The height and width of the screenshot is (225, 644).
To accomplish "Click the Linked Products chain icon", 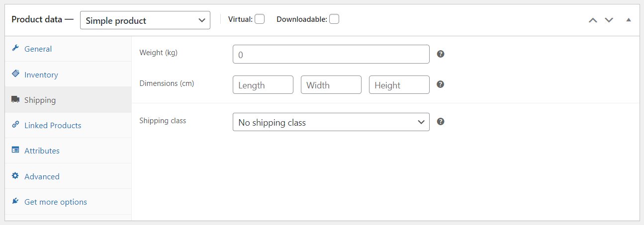I will [15, 125].
